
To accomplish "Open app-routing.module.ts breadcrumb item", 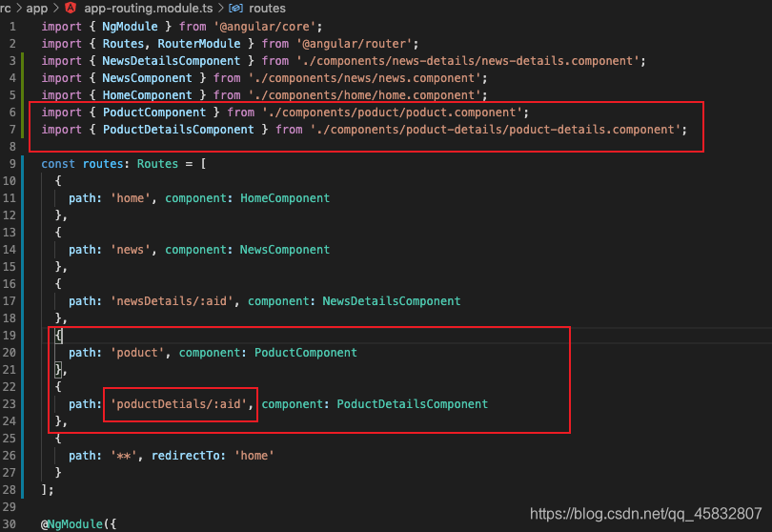I will coord(149,9).
